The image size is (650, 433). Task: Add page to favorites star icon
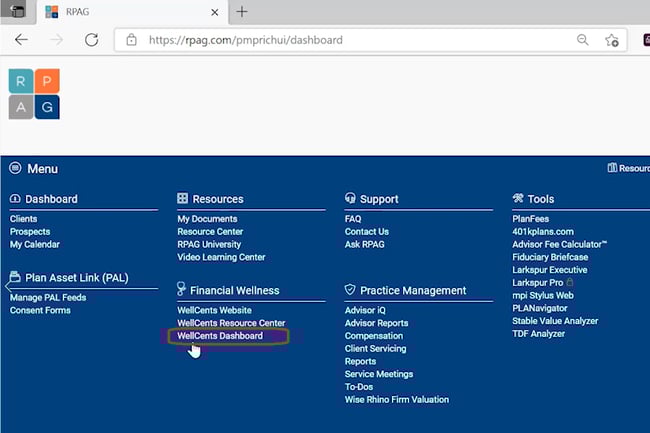[x=611, y=40]
